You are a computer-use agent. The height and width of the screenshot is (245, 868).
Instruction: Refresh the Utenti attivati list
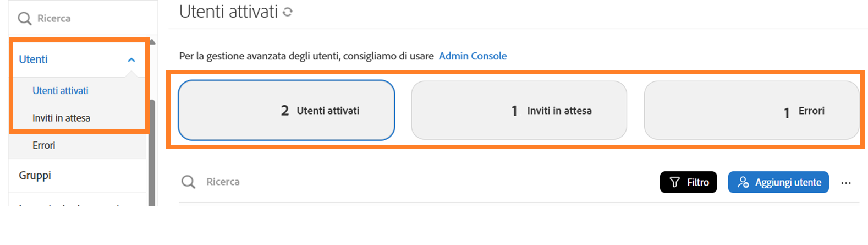point(288,12)
